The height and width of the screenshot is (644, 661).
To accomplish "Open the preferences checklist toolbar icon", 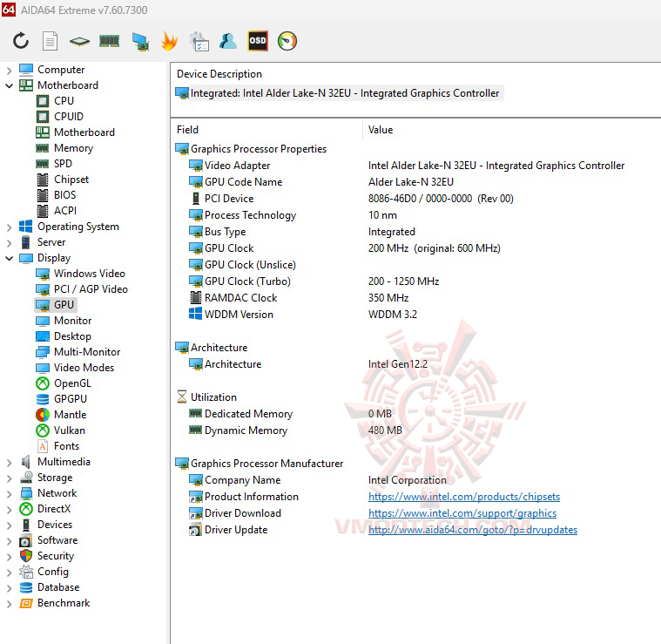I will pyautogui.click(x=199, y=41).
